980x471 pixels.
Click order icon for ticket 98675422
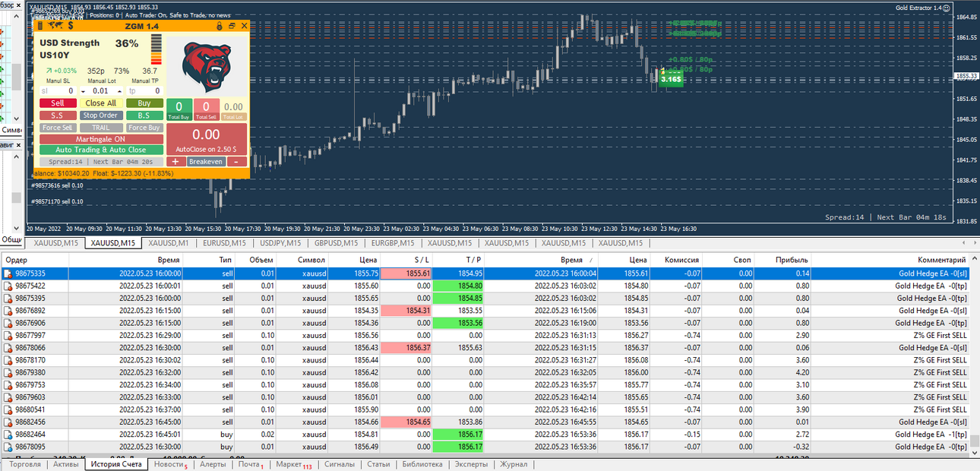[x=9, y=286]
